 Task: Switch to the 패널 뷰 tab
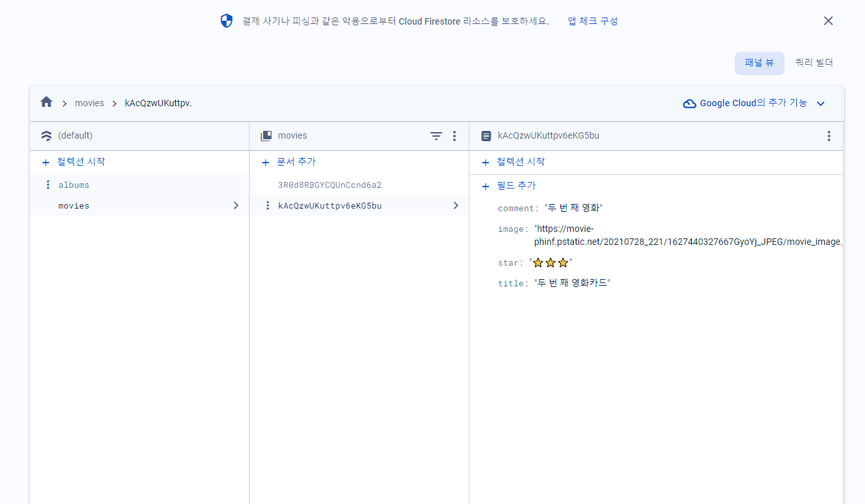759,63
